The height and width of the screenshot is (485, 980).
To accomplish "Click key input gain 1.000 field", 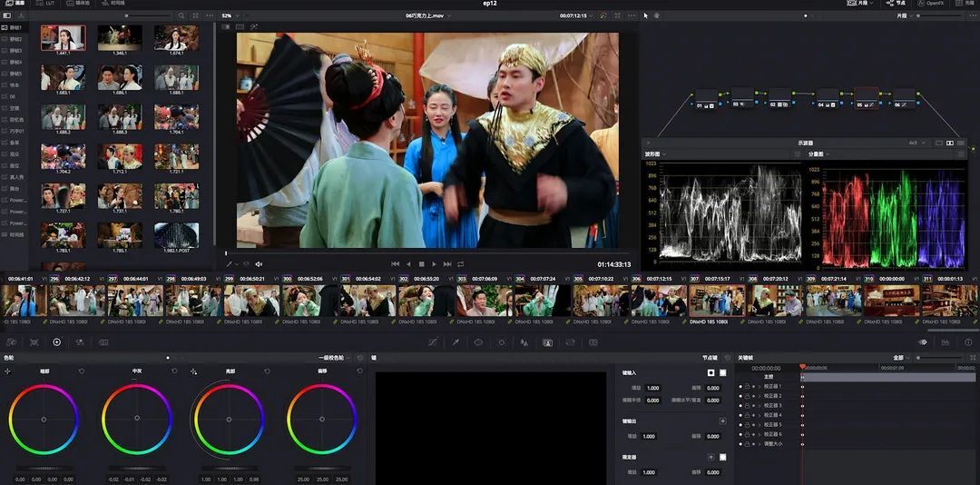I will [x=653, y=388].
